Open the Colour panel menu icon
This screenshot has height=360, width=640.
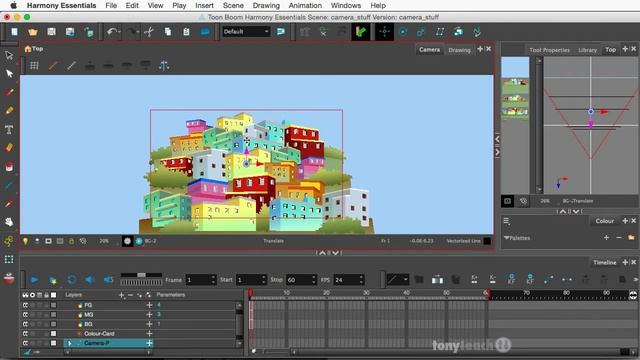pos(507,221)
